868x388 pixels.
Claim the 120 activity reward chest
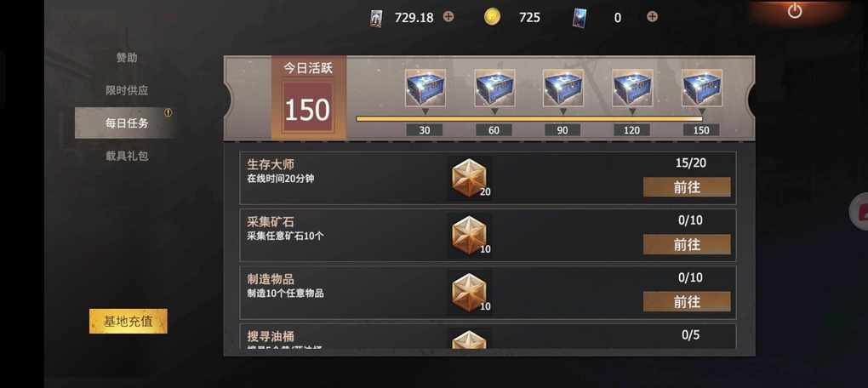click(x=632, y=88)
